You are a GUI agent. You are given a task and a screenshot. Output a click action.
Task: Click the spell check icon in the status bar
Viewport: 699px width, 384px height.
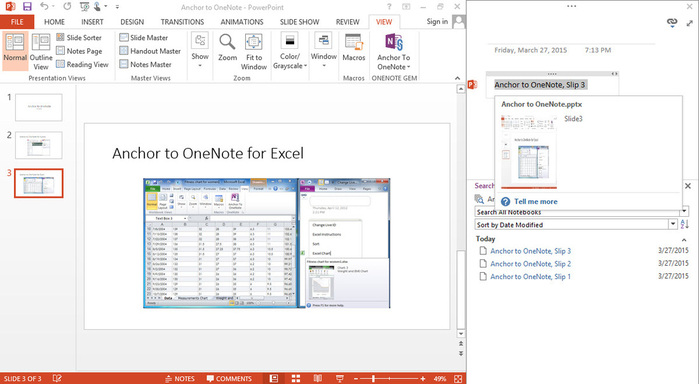pyautogui.click(x=57, y=378)
